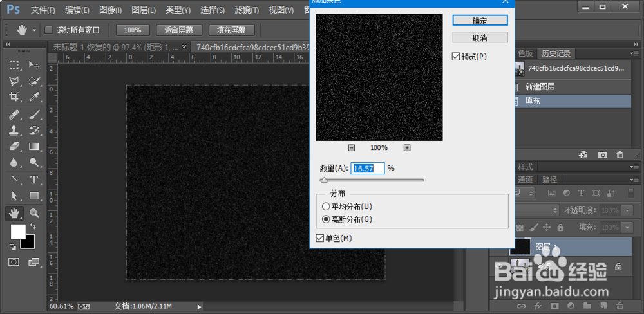The height and width of the screenshot is (314, 644).
Task: Open the Hand tool preset picker
Action: [x=35, y=30]
